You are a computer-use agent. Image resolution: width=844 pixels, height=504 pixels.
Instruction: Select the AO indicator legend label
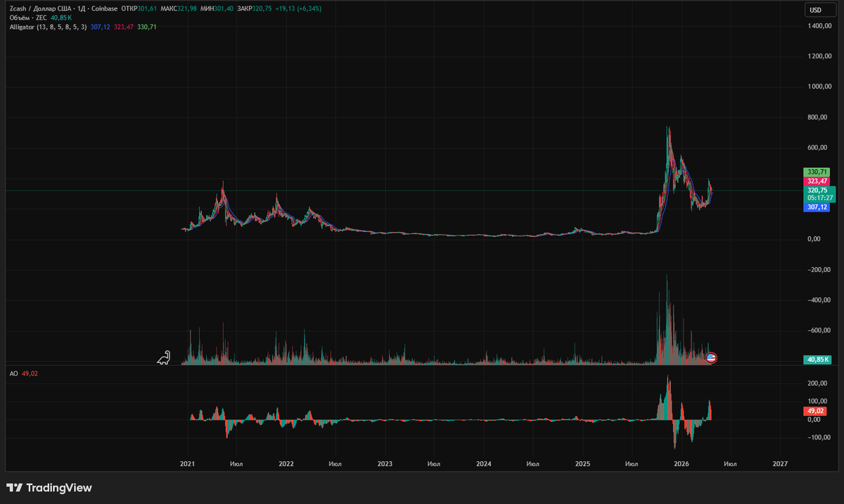13,374
